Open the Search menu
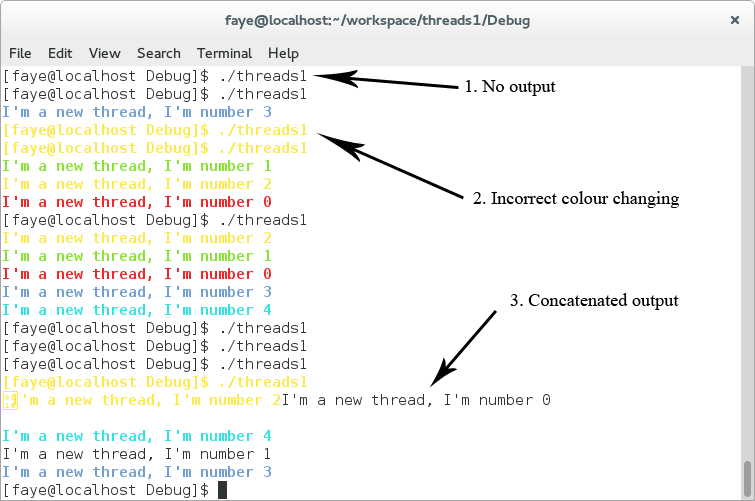Image resolution: width=755 pixels, height=501 pixels. pos(159,53)
